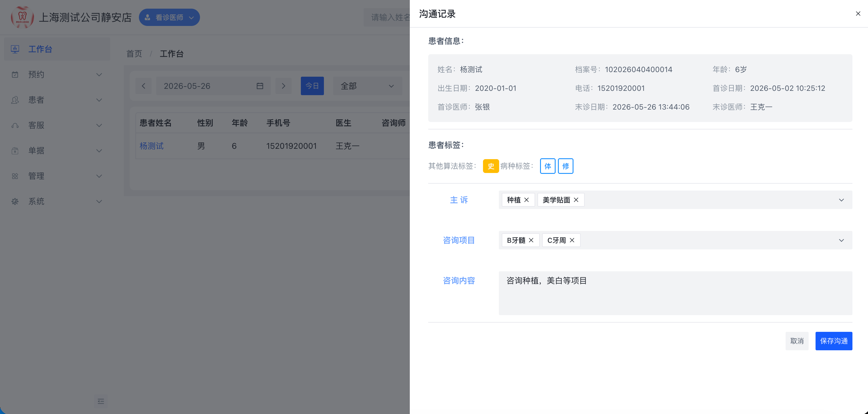868x414 pixels.
Task: Expand the 管理 menu
Action: 57,176
